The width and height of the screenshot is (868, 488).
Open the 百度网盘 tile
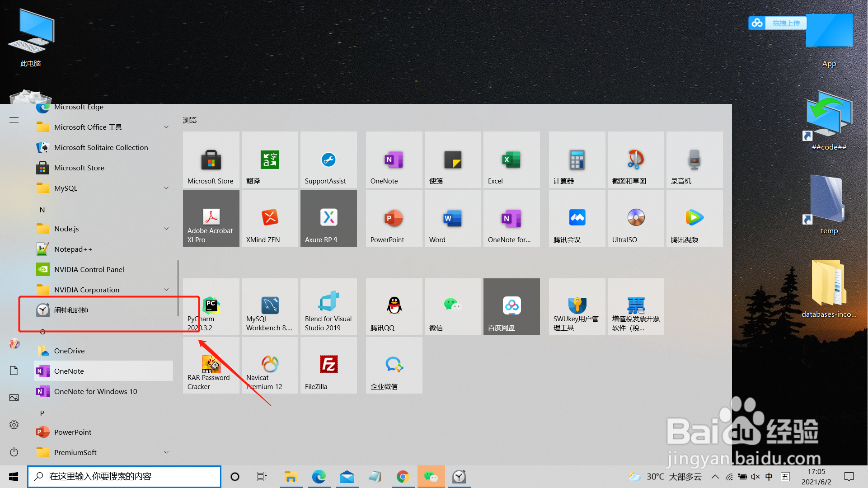pos(511,306)
